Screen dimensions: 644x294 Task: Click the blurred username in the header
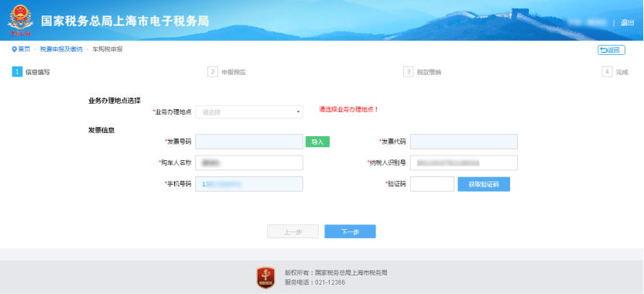pyautogui.click(x=587, y=22)
